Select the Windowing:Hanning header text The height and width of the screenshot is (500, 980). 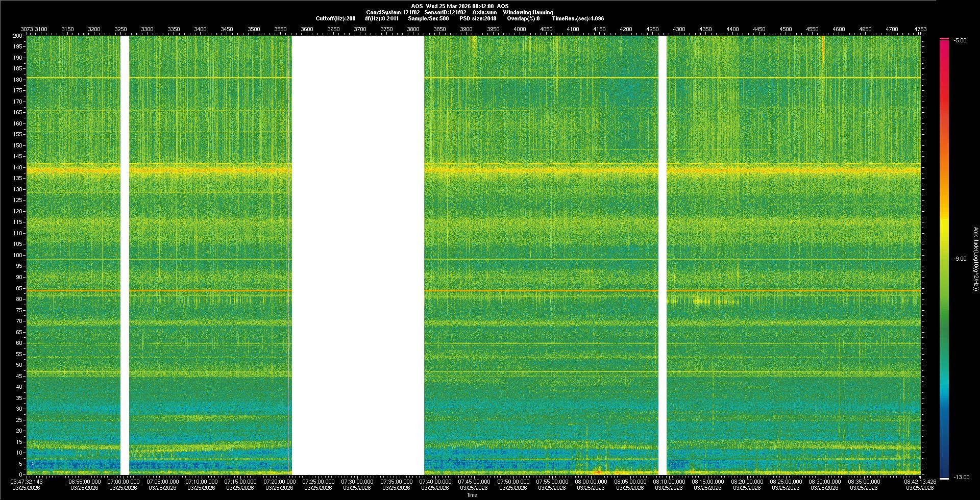tap(527, 12)
